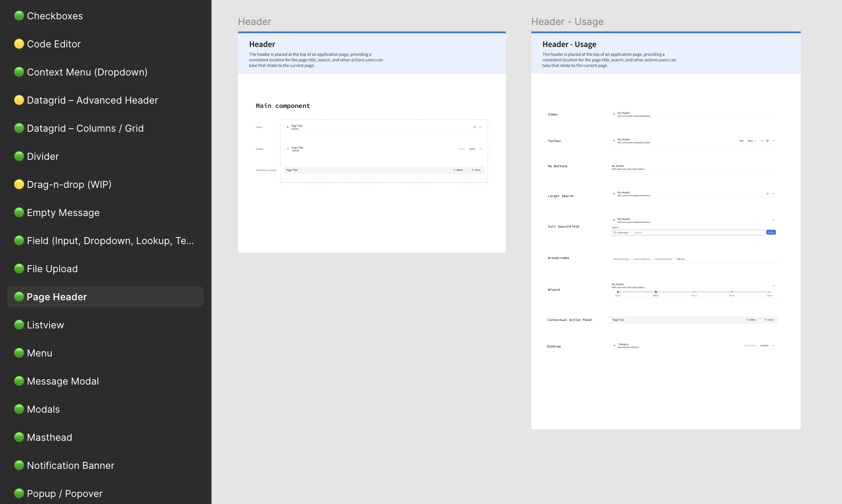Image resolution: width=842 pixels, height=504 pixels.
Task: Select the 'Header - Usage' frame title label
Action: 567,22
